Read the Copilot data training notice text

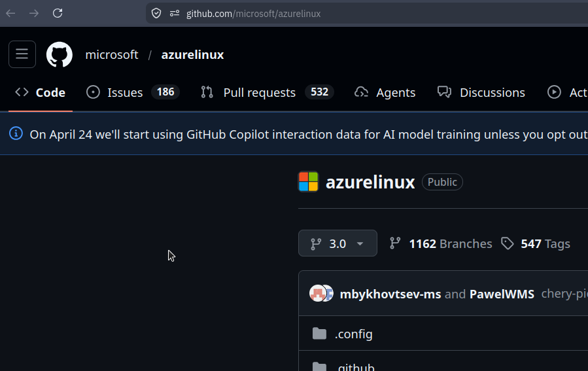(308, 134)
